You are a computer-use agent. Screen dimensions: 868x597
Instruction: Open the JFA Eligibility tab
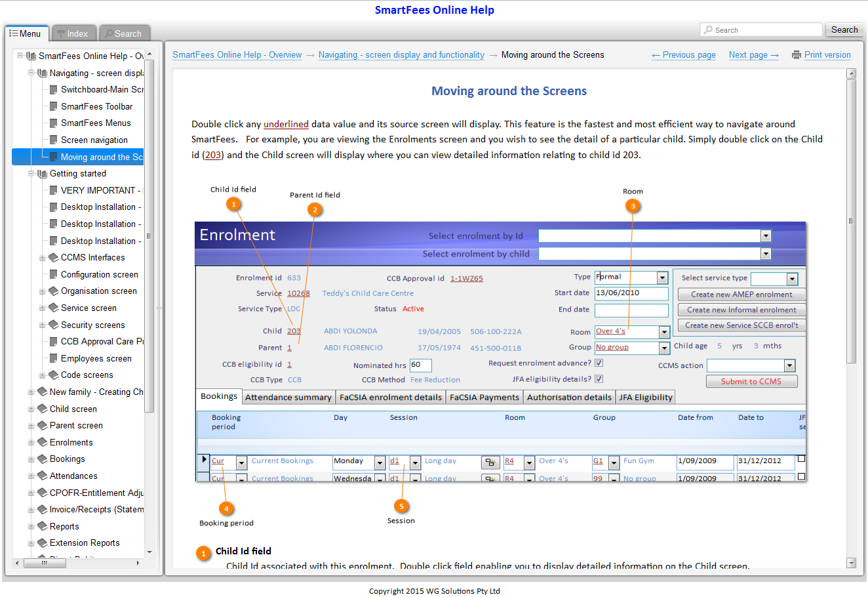646,397
